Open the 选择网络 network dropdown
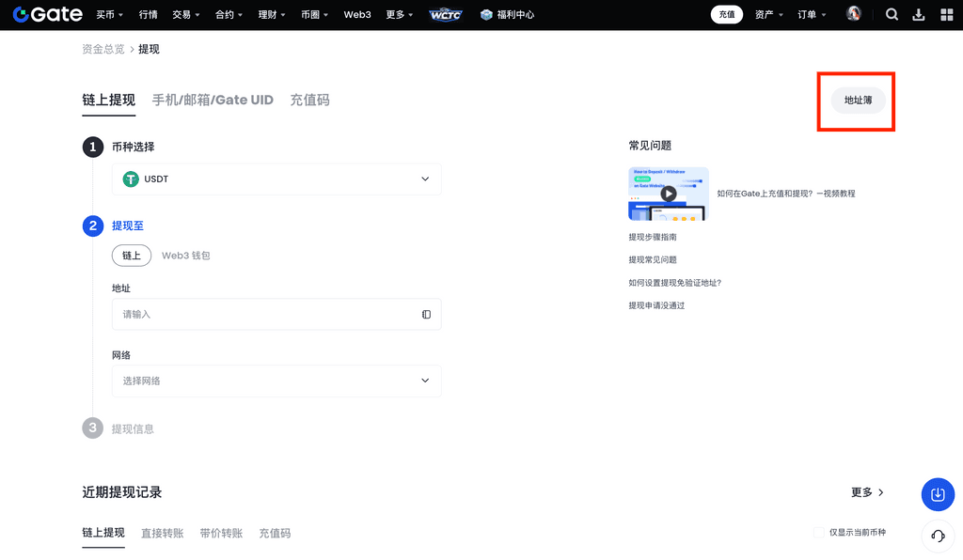The image size is (963, 560). [x=276, y=381]
